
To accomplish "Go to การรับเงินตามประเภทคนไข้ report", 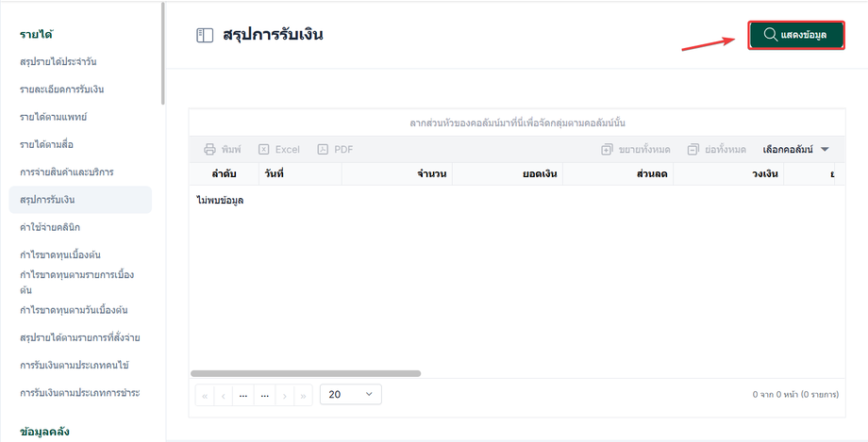I will [x=75, y=365].
